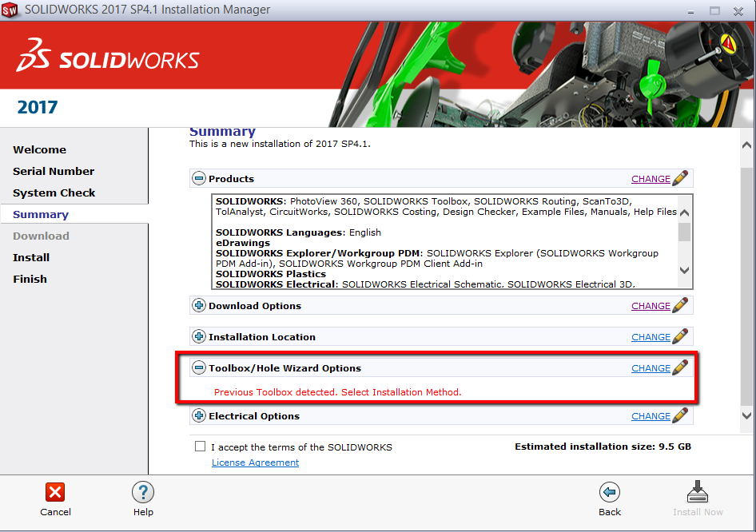Click CHANGE link for Products
The width and height of the screenshot is (756, 532).
(651, 179)
